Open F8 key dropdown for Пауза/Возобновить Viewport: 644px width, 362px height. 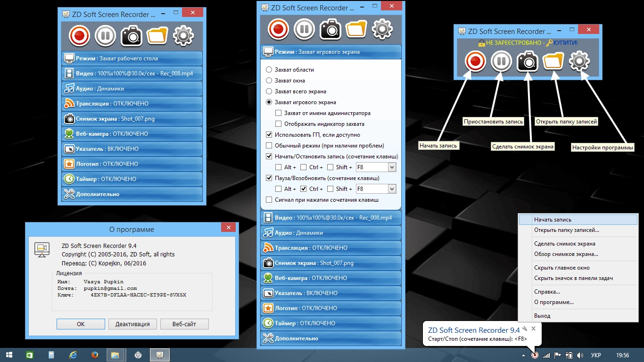tap(392, 189)
